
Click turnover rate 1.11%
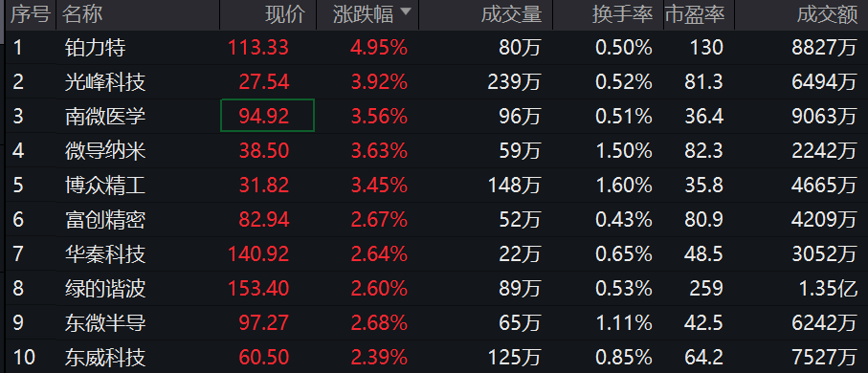(624, 322)
